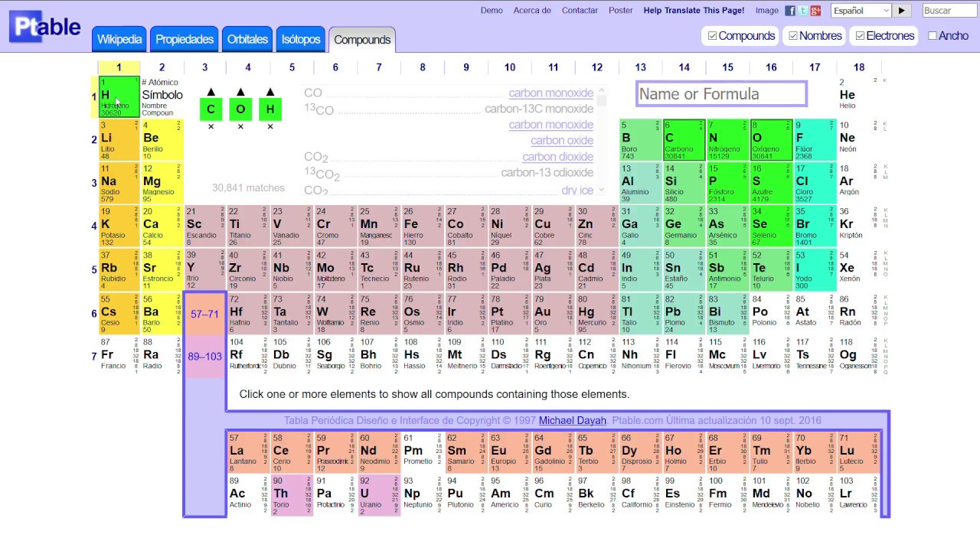Toggle the Compounds checkbox
The height and width of the screenshot is (551, 980).
[x=713, y=36]
